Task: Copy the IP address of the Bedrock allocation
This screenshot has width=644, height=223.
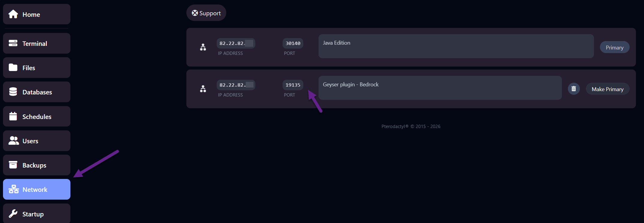Action: coord(236,85)
